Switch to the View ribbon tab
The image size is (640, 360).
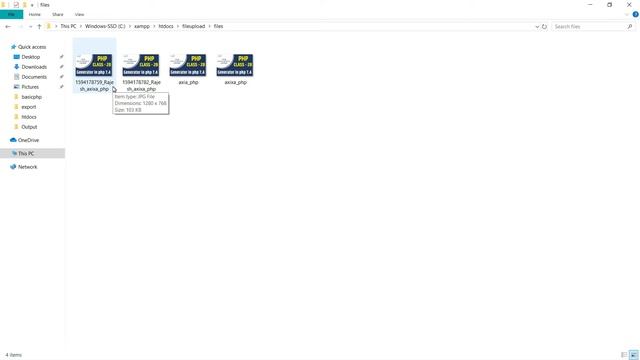click(x=79, y=14)
